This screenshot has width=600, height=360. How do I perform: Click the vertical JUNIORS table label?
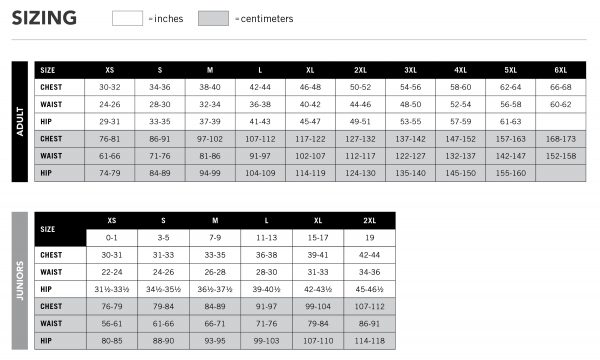pyautogui.click(x=20, y=281)
